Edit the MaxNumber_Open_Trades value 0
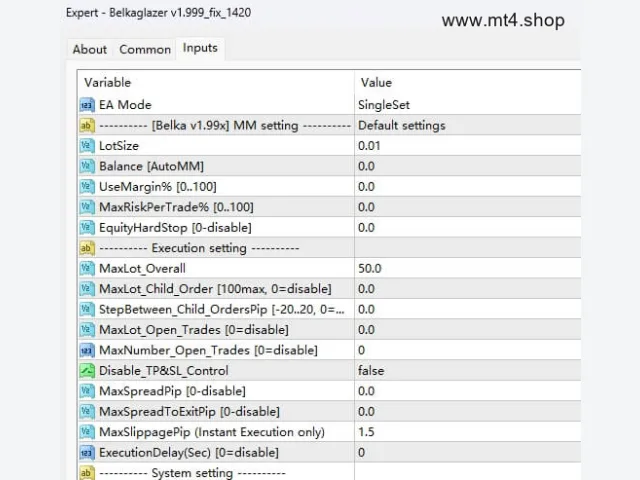 point(468,350)
